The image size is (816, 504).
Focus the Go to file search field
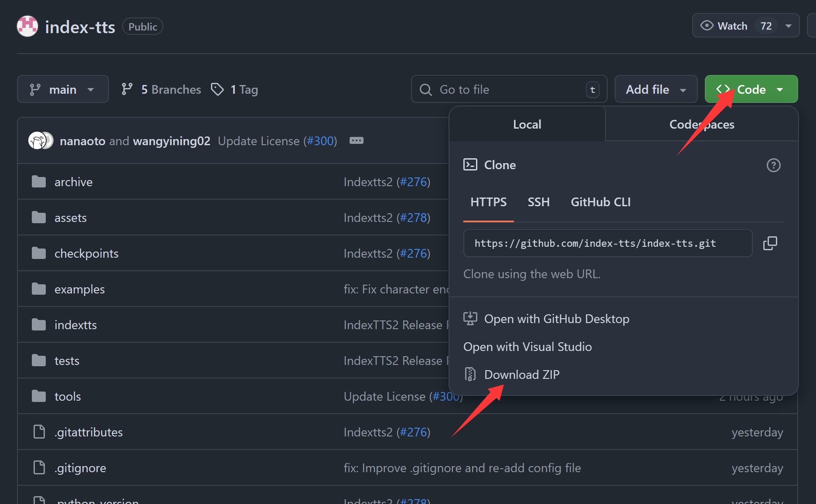[x=509, y=89]
